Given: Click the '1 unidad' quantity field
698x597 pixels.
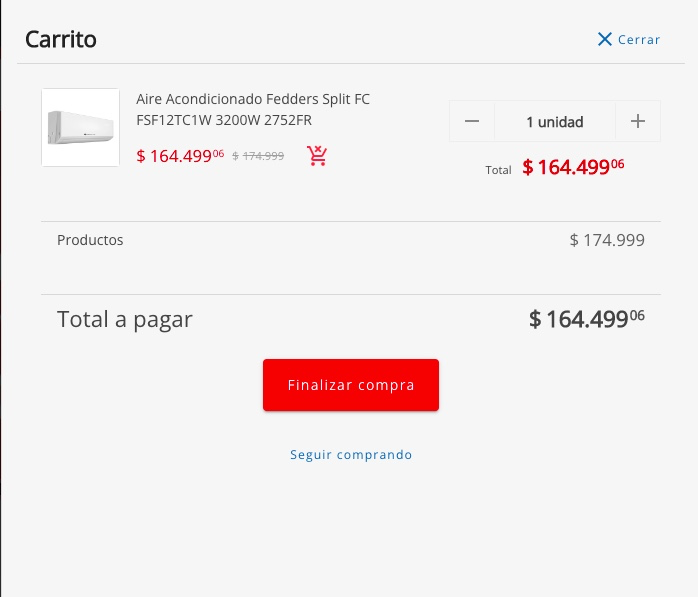Looking at the screenshot, I should point(555,122).
